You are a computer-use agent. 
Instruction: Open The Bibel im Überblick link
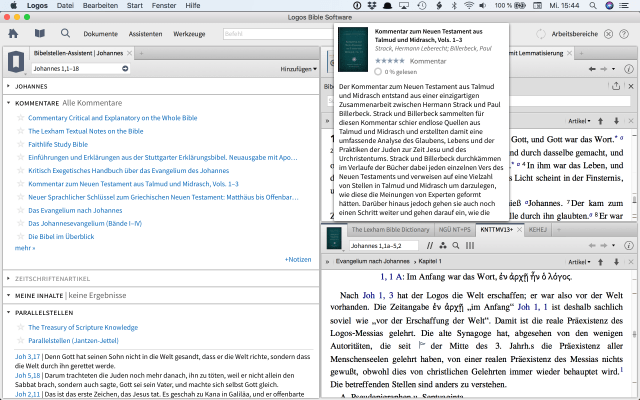tap(62, 236)
